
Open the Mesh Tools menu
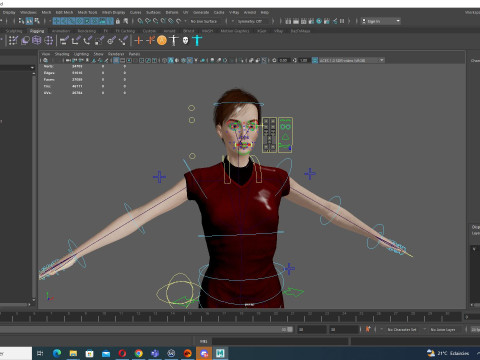[x=87, y=12]
